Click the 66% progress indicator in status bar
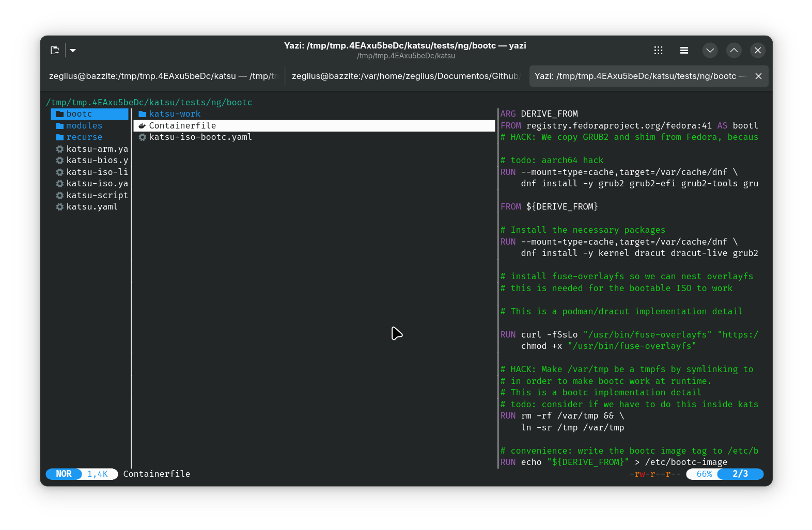 click(704, 474)
